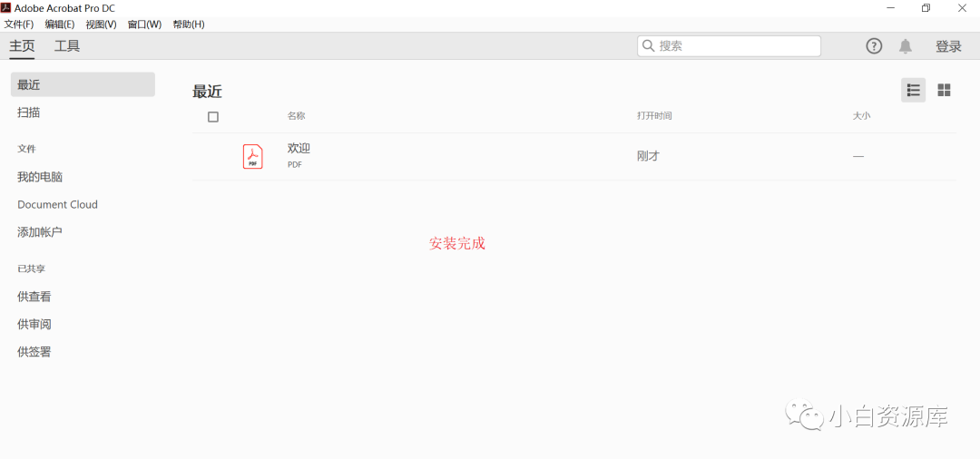Click the 登录 sign-in button
This screenshot has width=980, height=459.
click(948, 46)
